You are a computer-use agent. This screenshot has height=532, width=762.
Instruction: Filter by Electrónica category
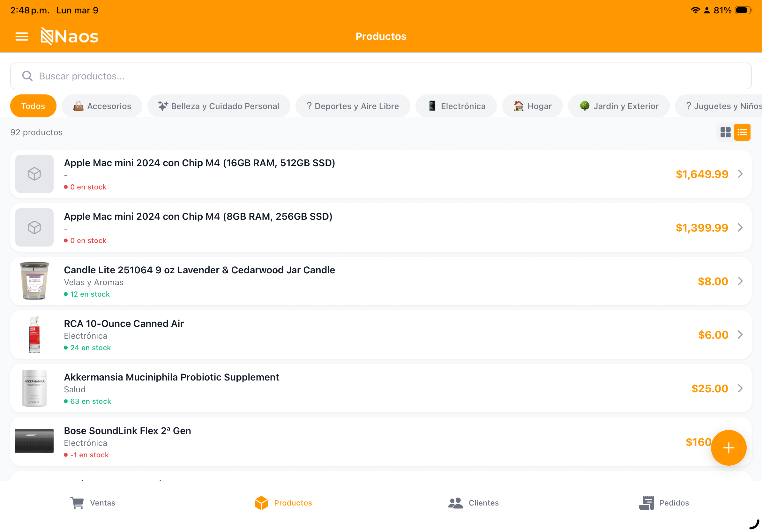(456, 106)
